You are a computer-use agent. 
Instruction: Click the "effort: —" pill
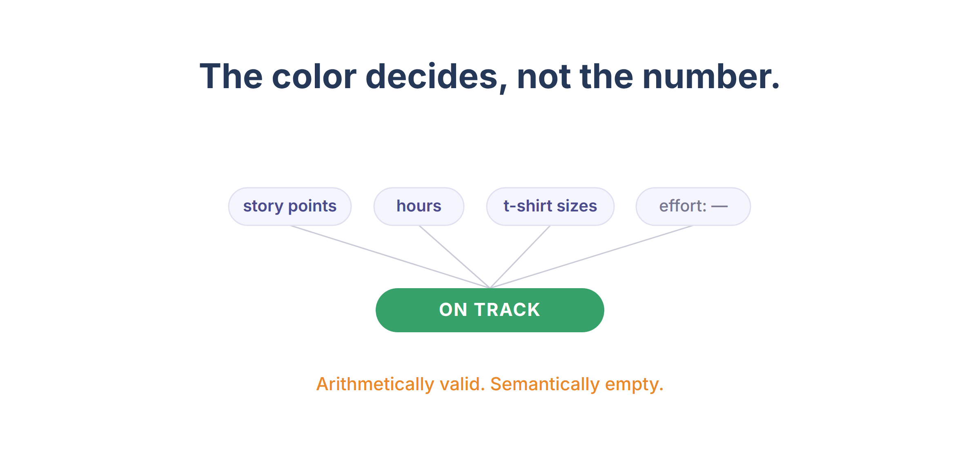click(693, 207)
